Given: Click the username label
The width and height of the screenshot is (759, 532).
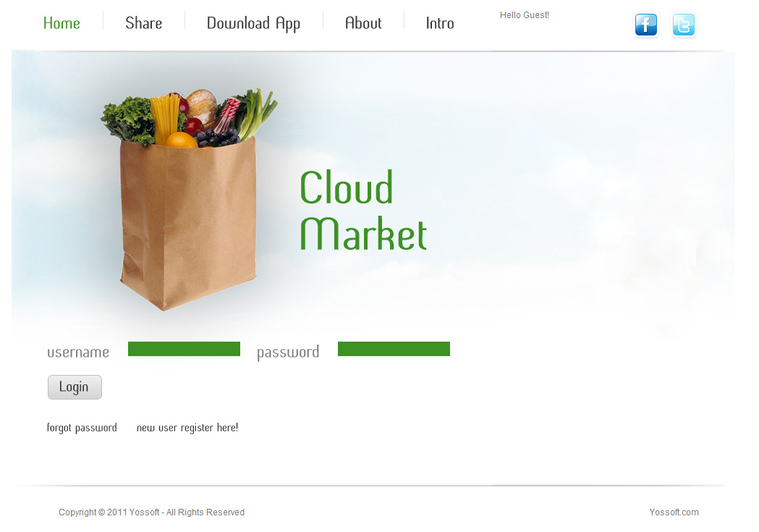Looking at the screenshot, I should (x=78, y=352).
